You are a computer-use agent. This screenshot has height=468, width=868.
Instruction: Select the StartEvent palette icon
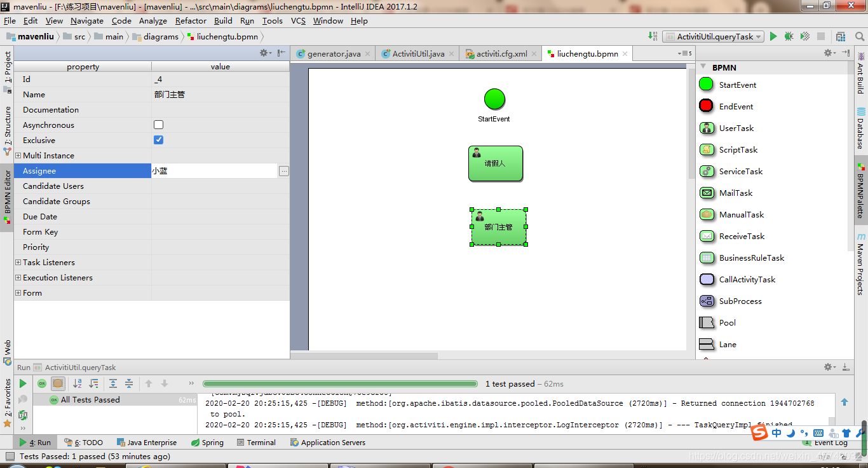pyautogui.click(x=706, y=85)
